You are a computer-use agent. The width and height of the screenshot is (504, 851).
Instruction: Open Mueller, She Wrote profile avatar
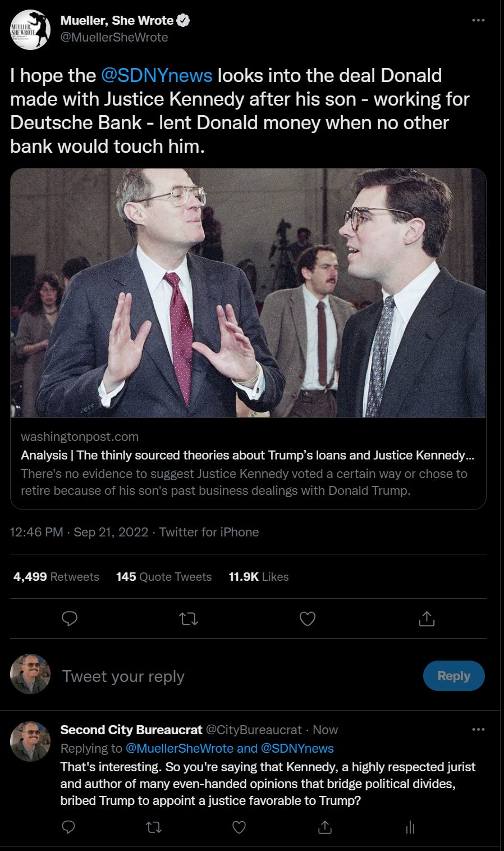click(30, 30)
